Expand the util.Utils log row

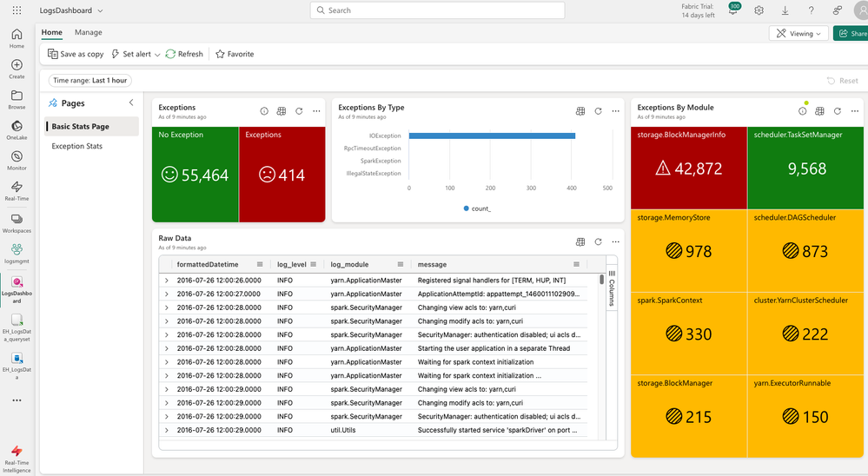[166, 430]
